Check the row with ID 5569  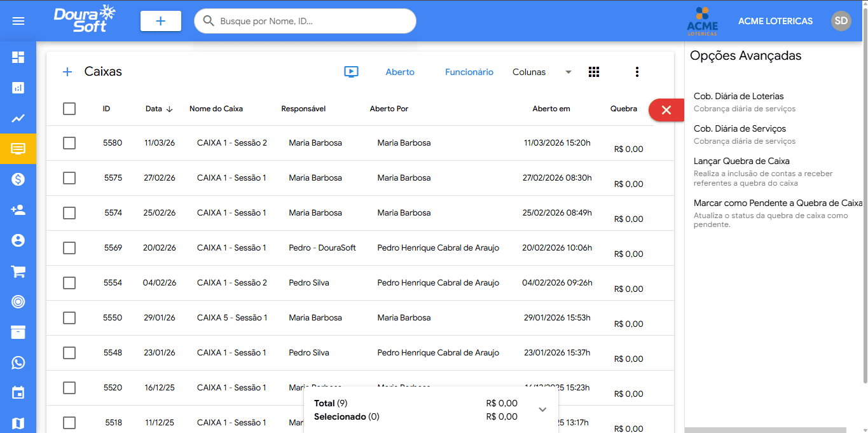[x=69, y=248]
